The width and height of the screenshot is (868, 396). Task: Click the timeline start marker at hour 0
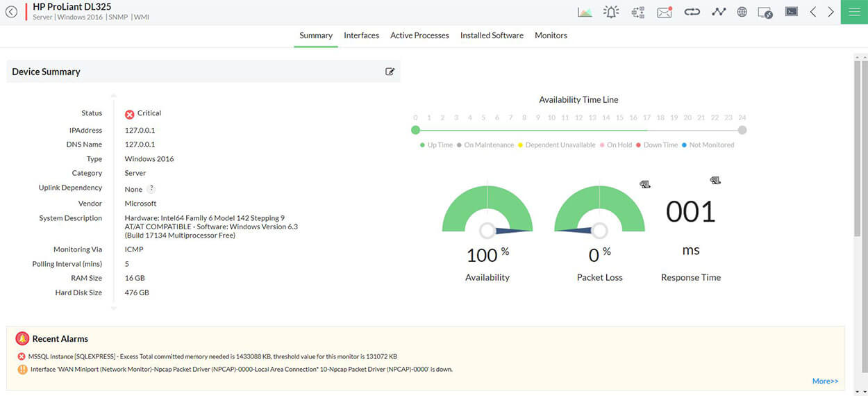pyautogui.click(x=415, y=130)
